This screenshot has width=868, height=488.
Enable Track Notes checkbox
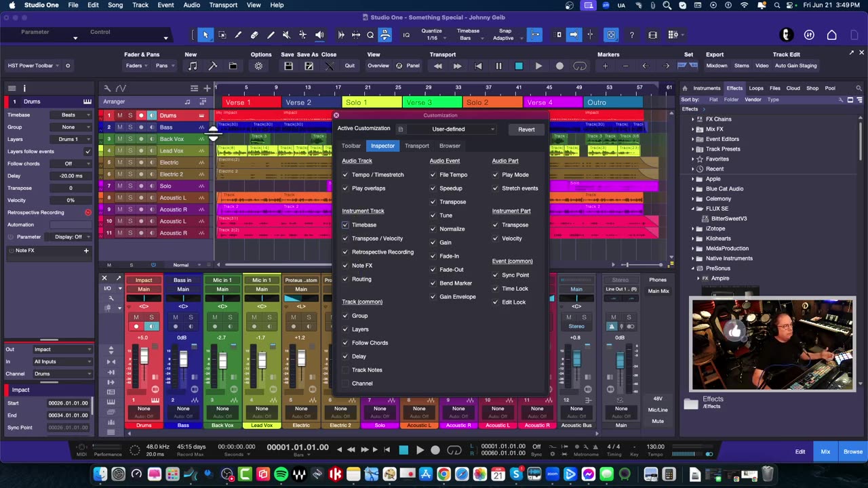click(345, 370)
